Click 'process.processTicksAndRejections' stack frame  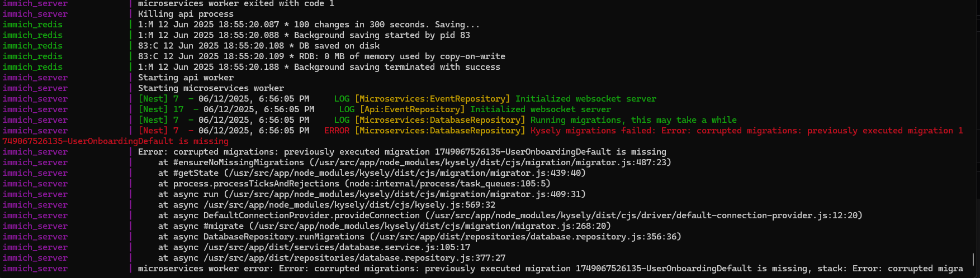pyautogui.click(x=354, y=184)
